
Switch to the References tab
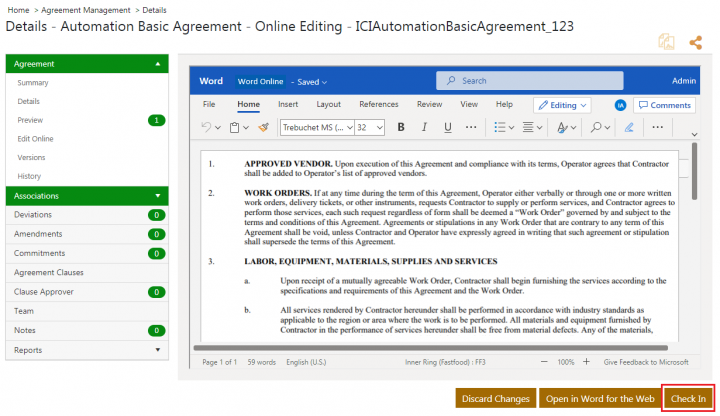(378, 104)
